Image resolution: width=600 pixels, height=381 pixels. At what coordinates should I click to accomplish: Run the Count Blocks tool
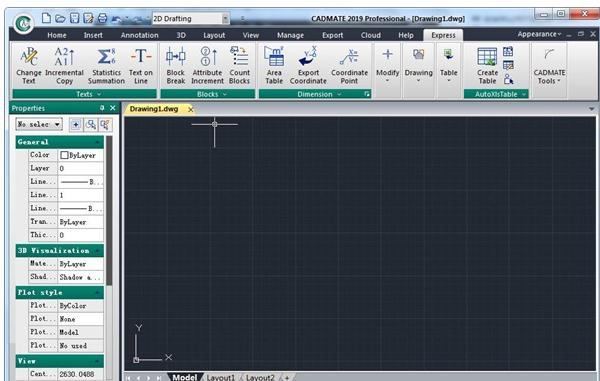coord(240,66)
